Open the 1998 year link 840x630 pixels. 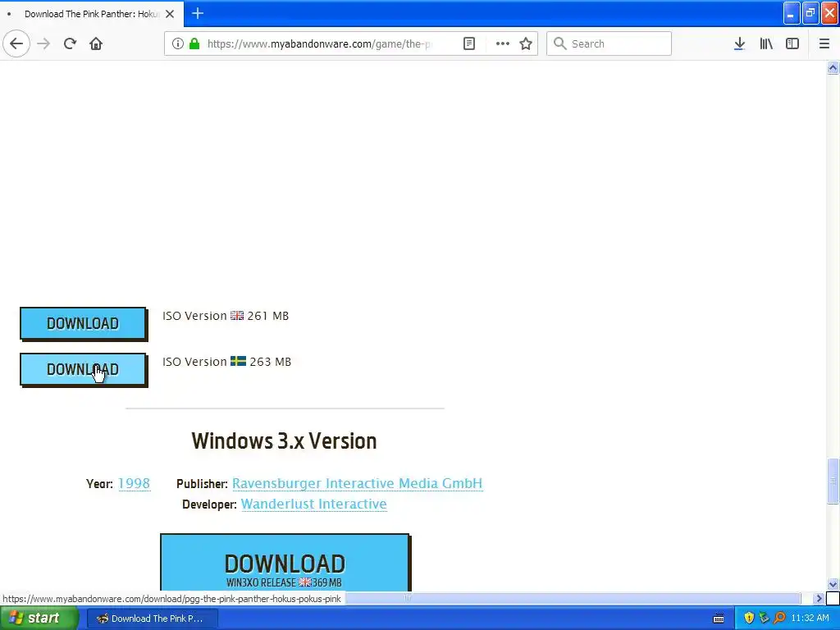(x=134, y=483)
